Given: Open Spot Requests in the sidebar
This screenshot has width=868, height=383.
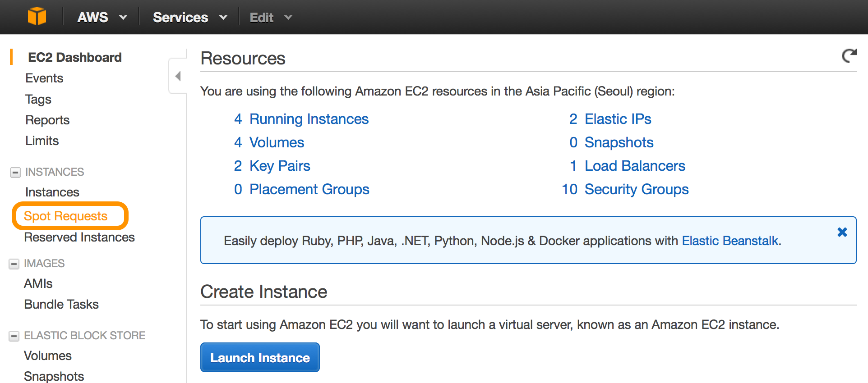Looking at the screenshot, I should pos(66,216).
